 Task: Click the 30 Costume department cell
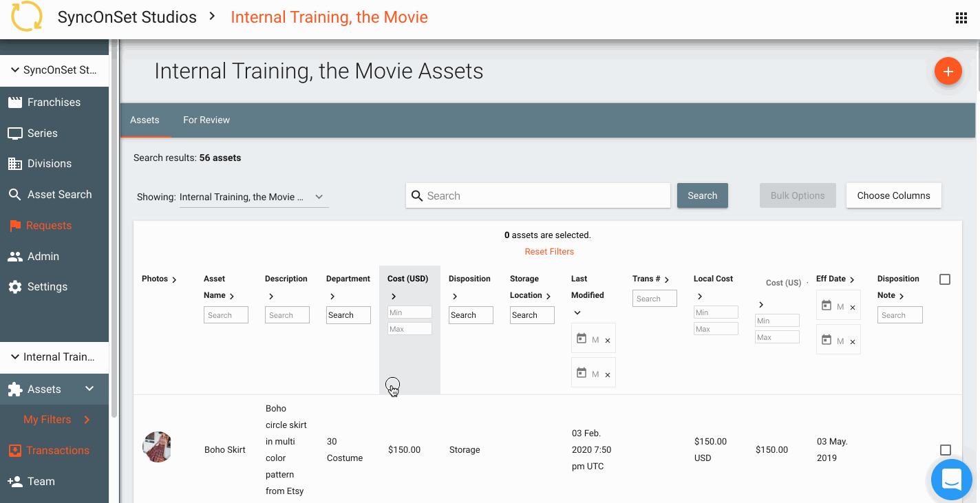[345, 450]
